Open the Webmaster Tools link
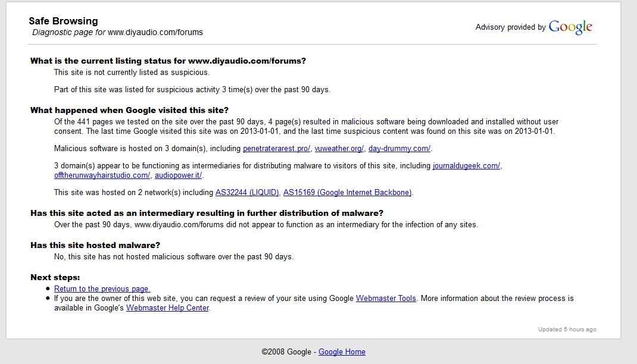This screenshot has height=364, width=637. 386,298
